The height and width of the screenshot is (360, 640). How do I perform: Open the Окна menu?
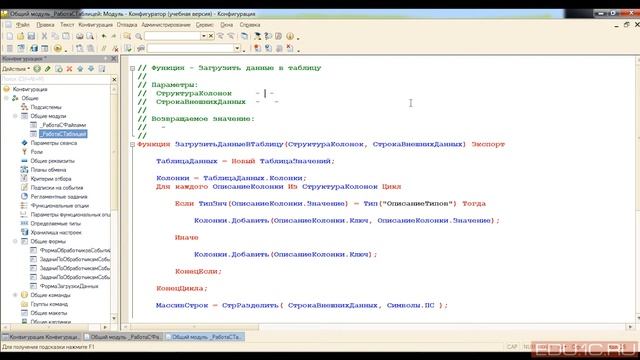pyautogui.click(x=227, y=25)
